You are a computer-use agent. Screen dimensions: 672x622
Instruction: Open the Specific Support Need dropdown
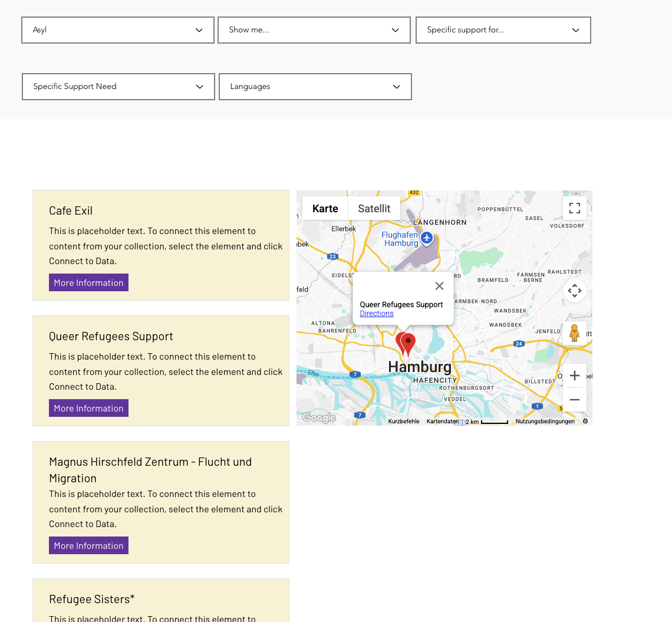118,87
